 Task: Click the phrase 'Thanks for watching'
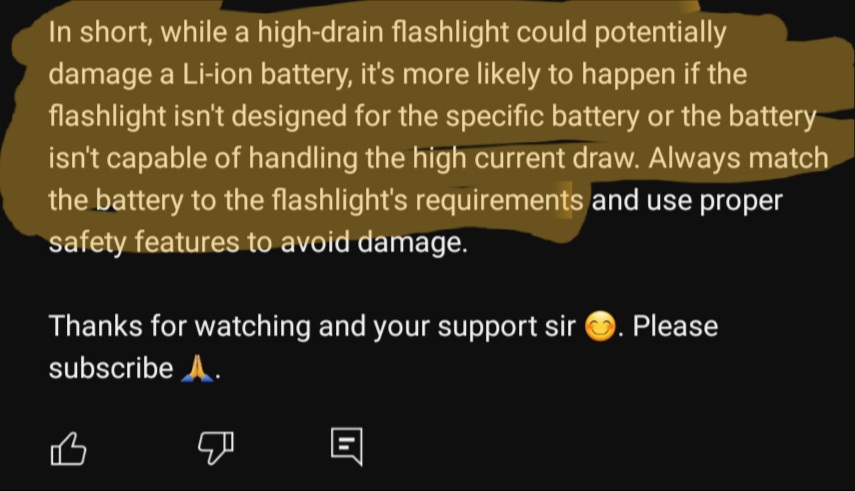click(179, 327)
